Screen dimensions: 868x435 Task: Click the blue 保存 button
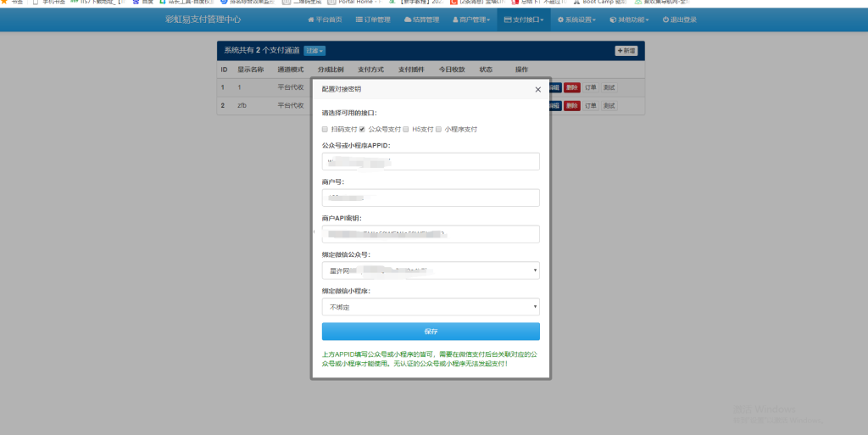tap(431, 332)
